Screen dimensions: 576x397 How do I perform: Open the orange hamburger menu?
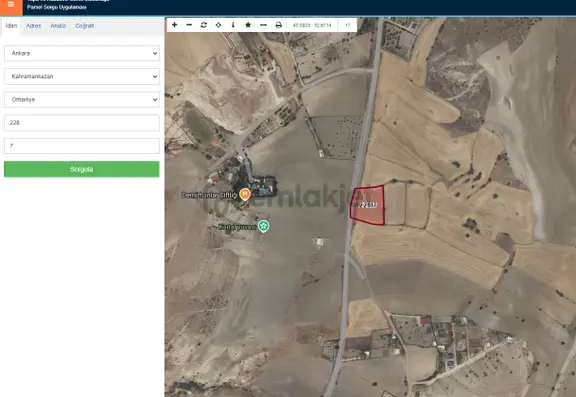[x=11, y=6]
